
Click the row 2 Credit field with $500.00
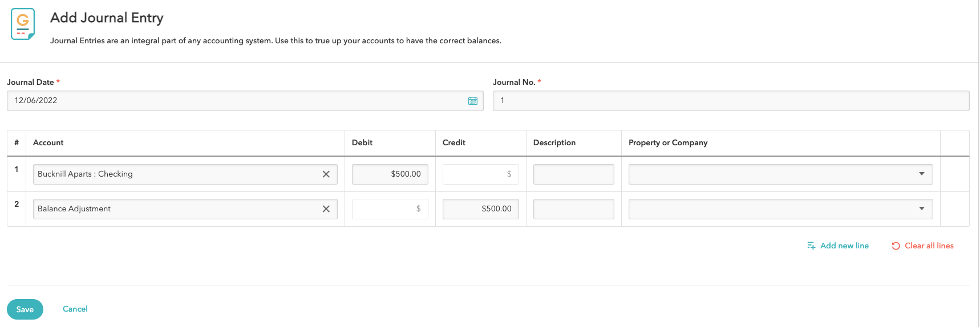point(480,209)
